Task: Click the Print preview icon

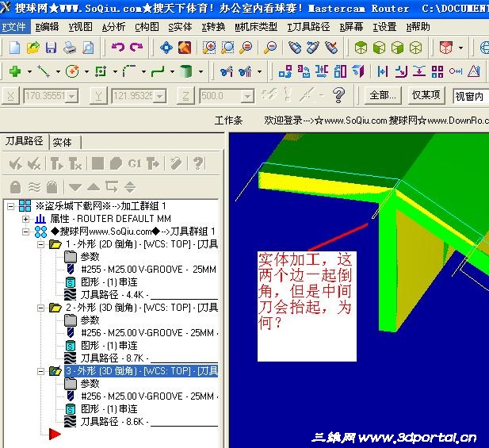Action: coord(88,48)
